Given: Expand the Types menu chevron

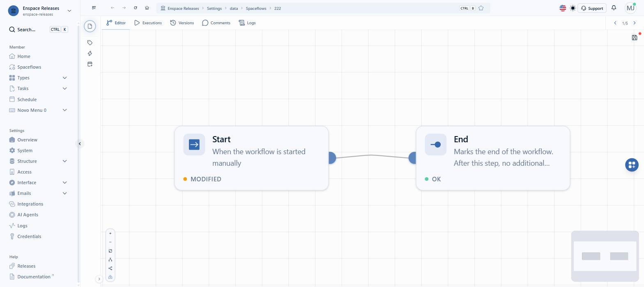Looking at the screenshot, I should [64, 78].
